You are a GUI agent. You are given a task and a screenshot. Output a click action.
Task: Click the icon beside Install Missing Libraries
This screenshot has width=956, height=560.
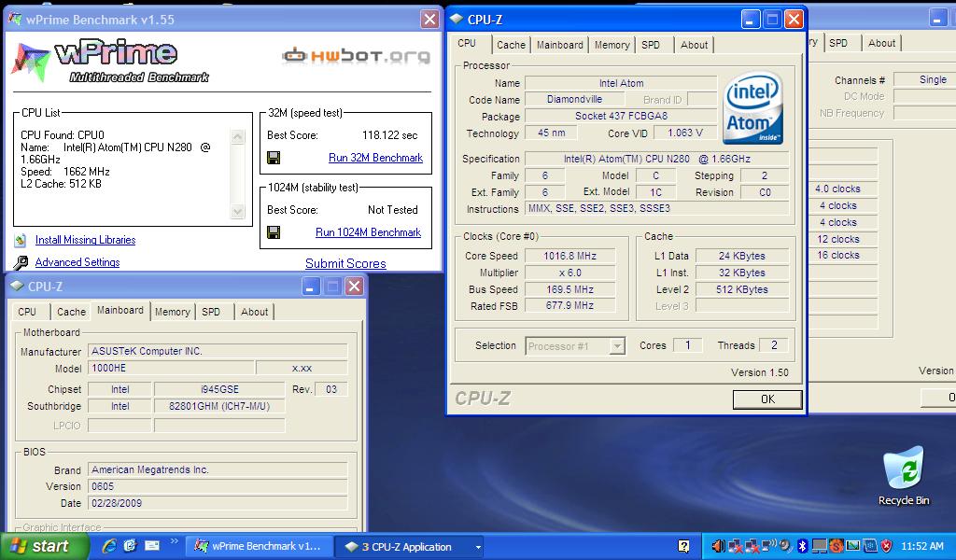coord(21,240)
